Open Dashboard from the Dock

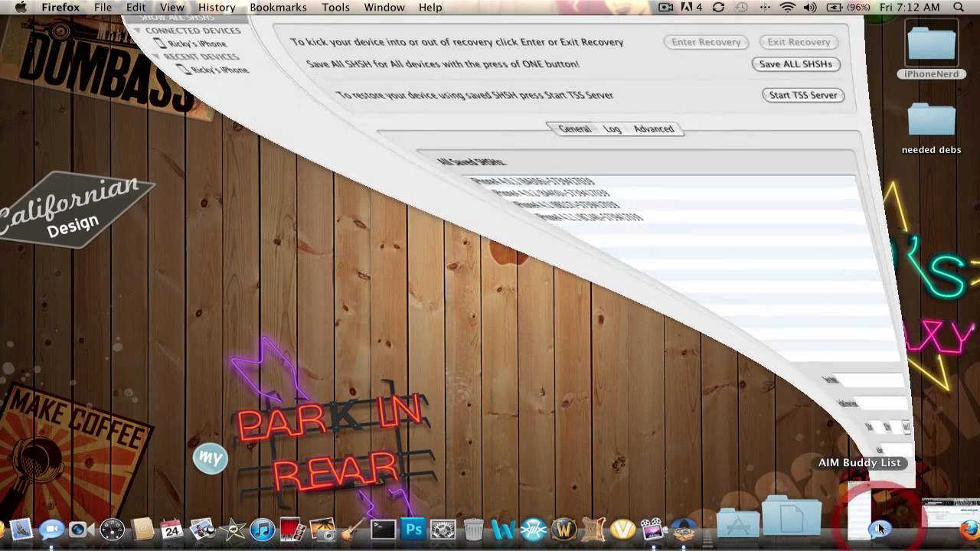click(x=112, y=529)
